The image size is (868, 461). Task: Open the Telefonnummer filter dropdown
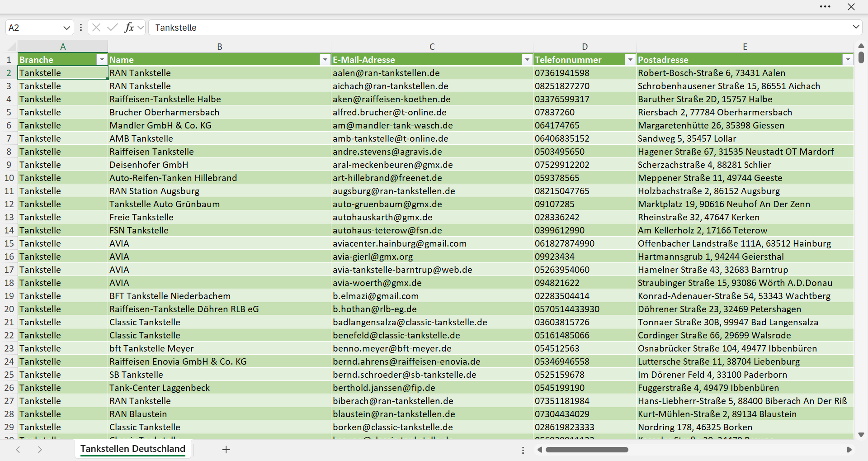point(630,60)
